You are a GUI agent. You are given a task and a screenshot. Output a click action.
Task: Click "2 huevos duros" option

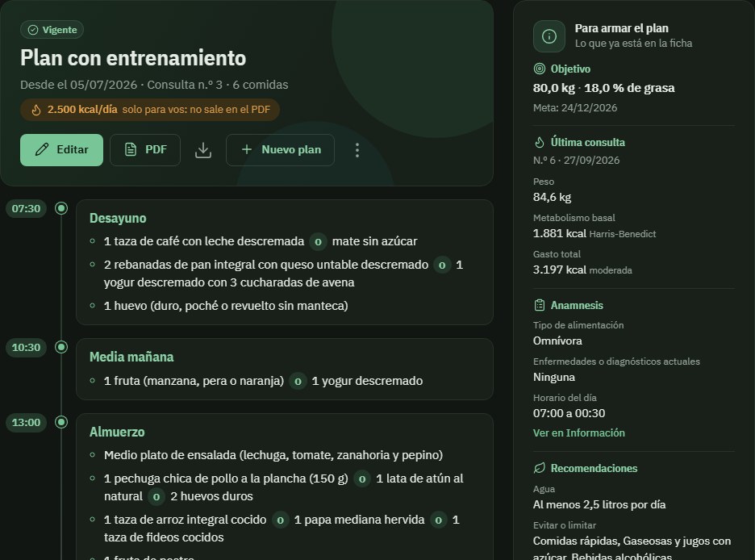(211, 496)
